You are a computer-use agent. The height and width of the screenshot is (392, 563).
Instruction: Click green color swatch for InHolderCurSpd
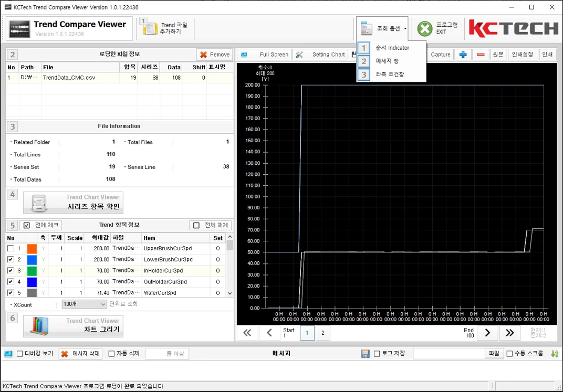[x=32, y=270]
